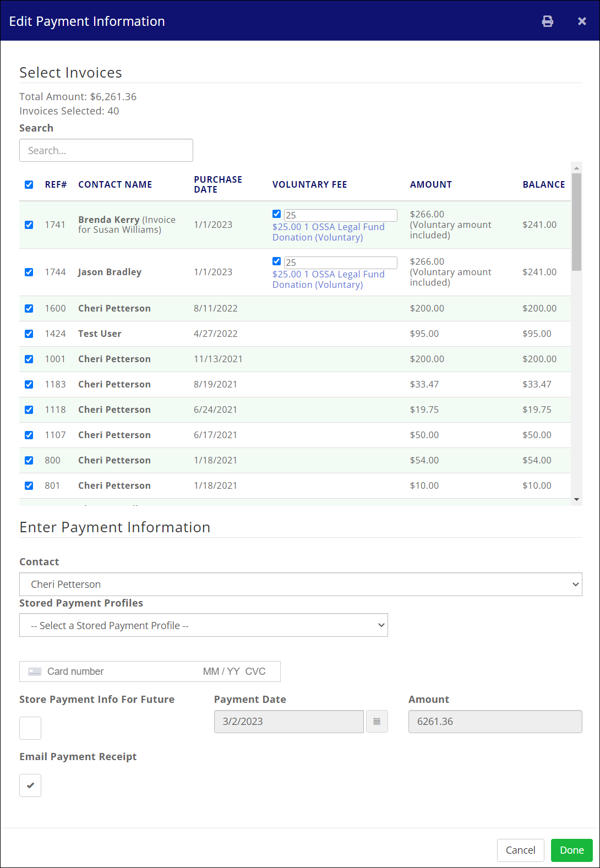
Task: Uncheck invoice 1744 for Jason Bradley
Action: tap(29, 272)
